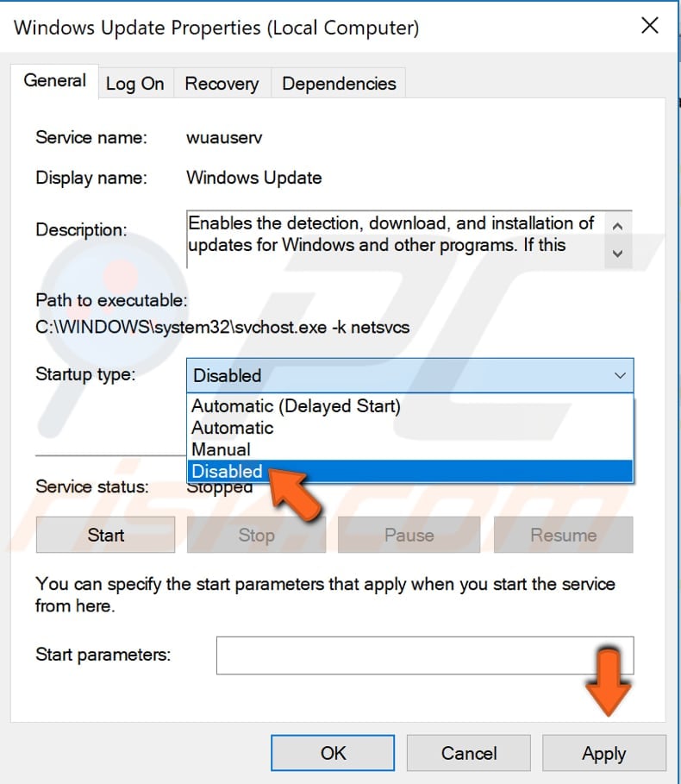Close the Windows Update Properties window
Screen dimensions: 681x784
coord(649,26)
